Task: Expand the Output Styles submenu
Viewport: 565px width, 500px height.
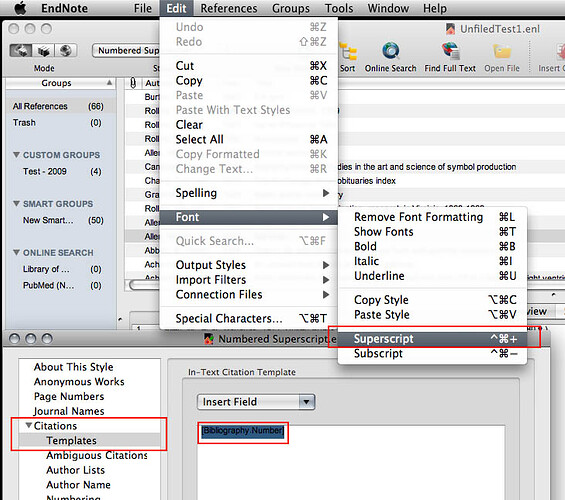Action: (249, 265)
